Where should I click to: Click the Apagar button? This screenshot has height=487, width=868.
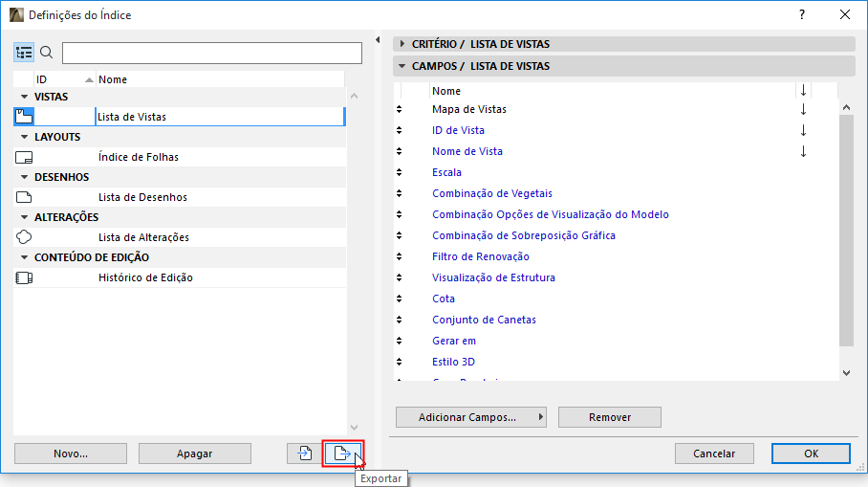[x=195, y=454]
